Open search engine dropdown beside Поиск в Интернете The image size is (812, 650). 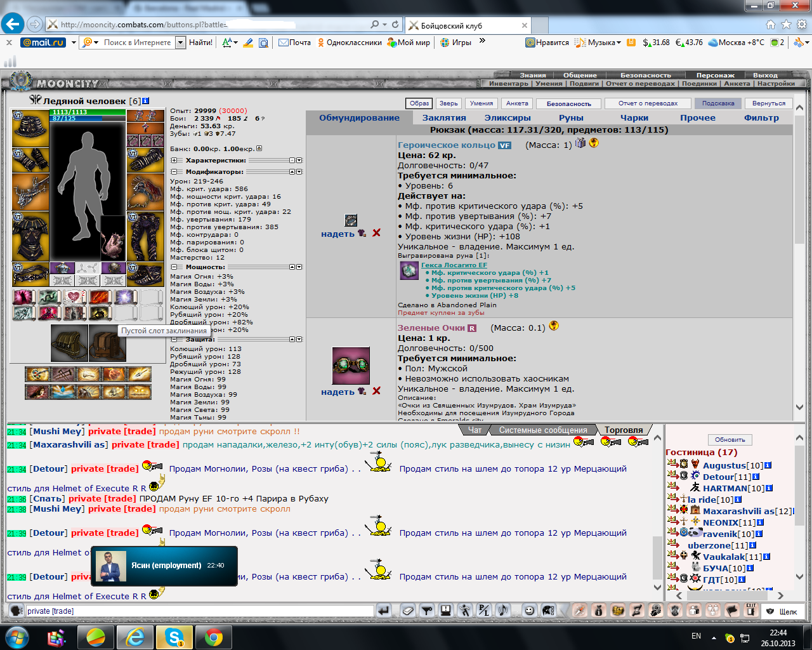[180, 43]
